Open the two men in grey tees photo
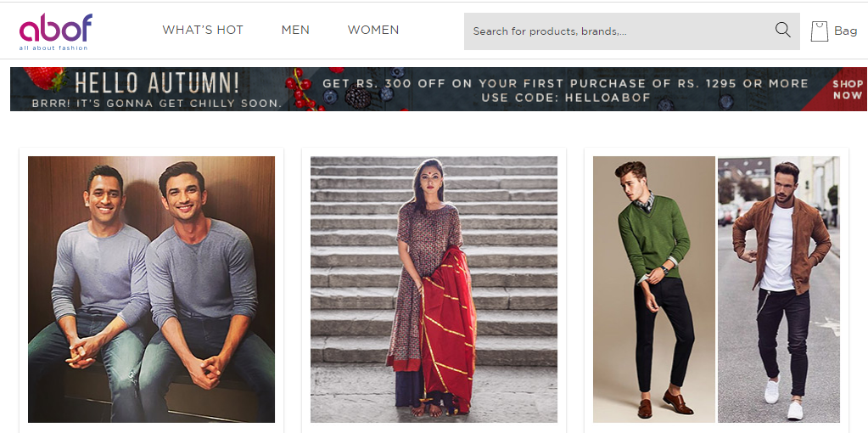The width and height of the screenshot is (868, 433). point(151,289)
